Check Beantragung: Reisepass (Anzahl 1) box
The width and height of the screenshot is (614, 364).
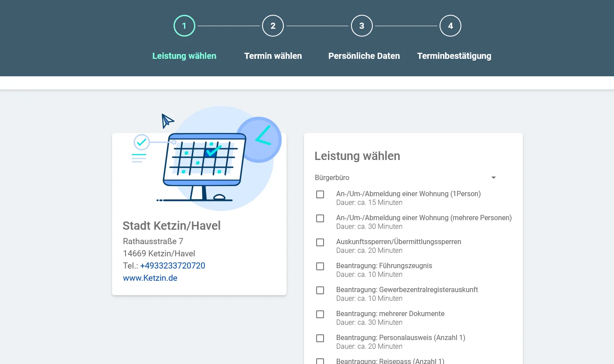click(320, 361)
